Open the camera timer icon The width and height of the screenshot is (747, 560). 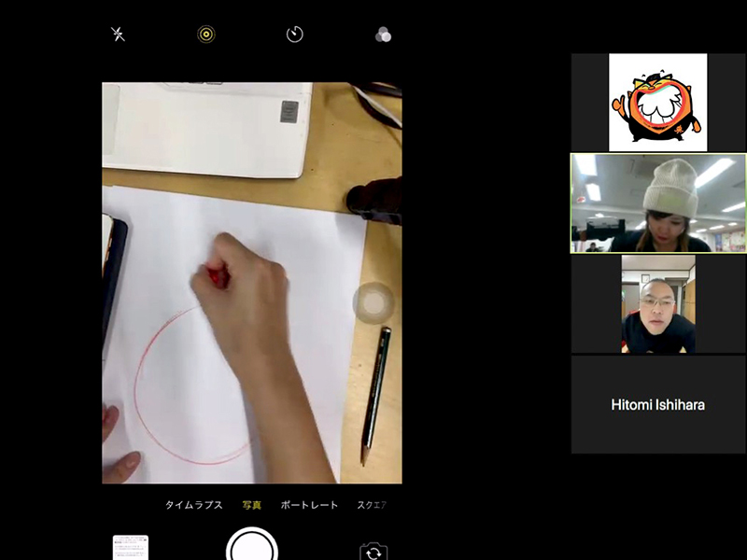(x=294, y=35)
